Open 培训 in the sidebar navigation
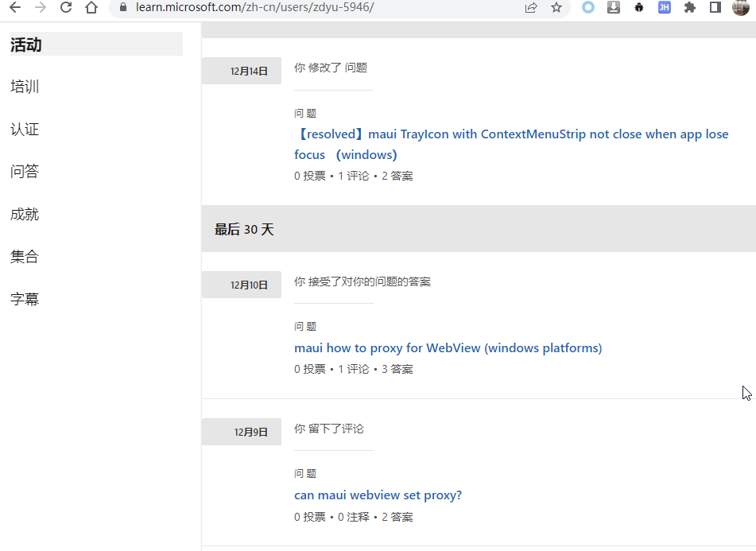The height and width of the screenshot is (551, 756). pyautogui.click(x=25, y=87)
